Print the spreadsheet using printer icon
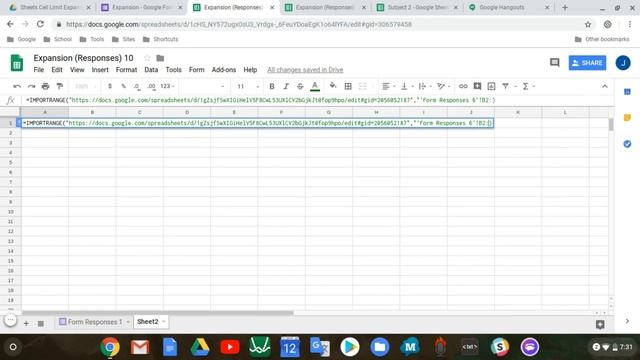Screen dimensions: 640x360 point(45,86)
